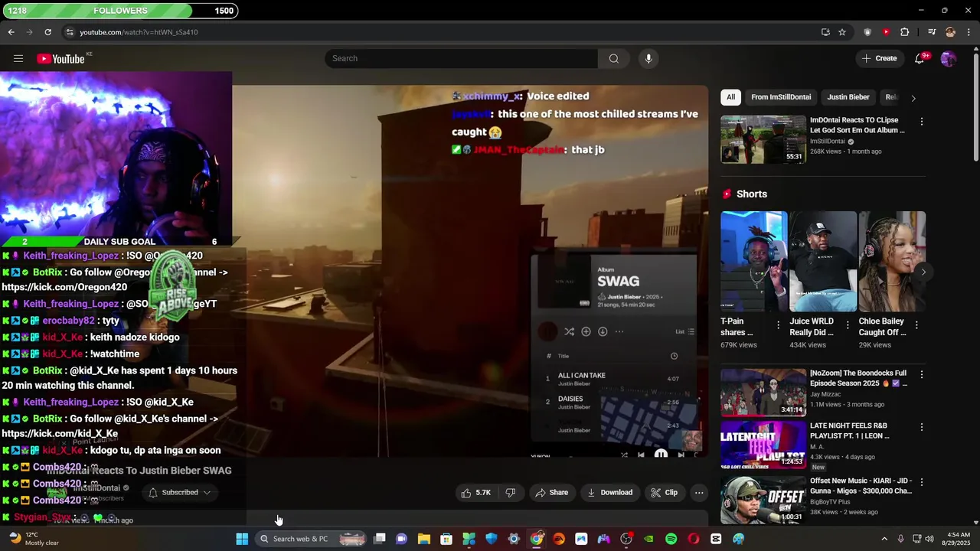Go back to the previous page in Chrome
Viewport: 980px width, 551px height.
pos(11,32)
